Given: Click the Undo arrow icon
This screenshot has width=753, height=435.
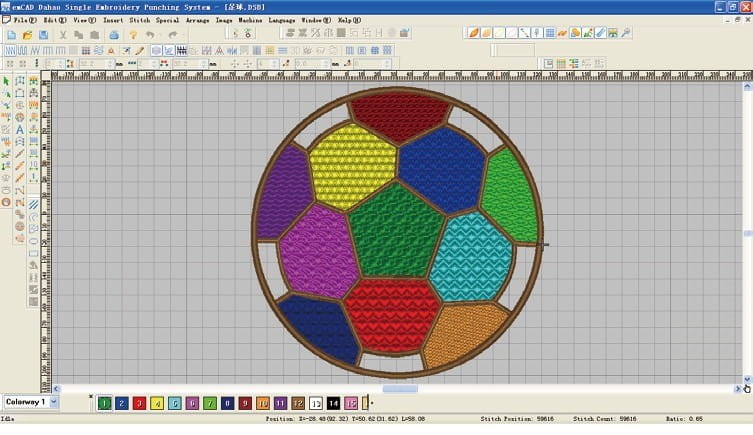Looking at the screenshot, I should pos(151,35).
